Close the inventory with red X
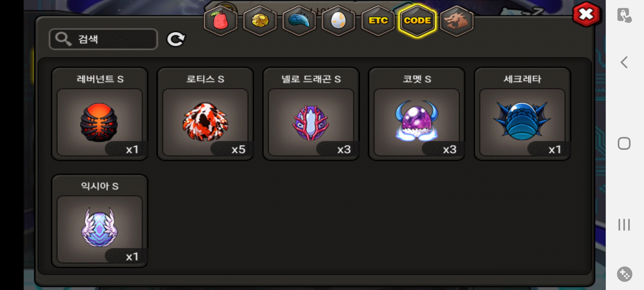 coord(586,14)
